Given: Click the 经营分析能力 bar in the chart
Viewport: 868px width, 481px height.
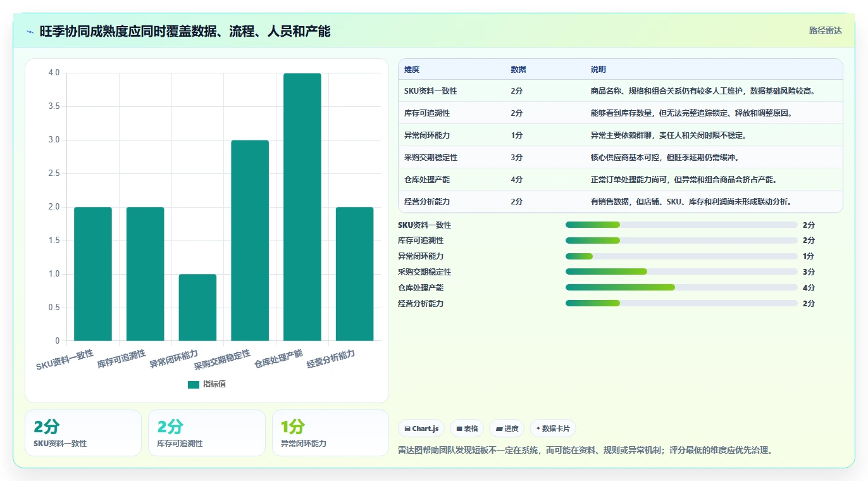Looking at the screenshot, I should pos(354,274).
